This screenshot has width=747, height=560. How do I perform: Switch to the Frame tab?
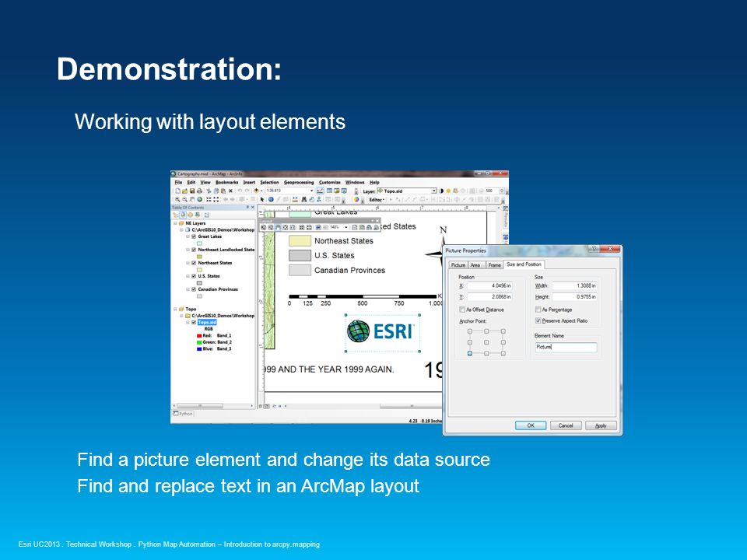pyautogui.click(x=495, y=265)
